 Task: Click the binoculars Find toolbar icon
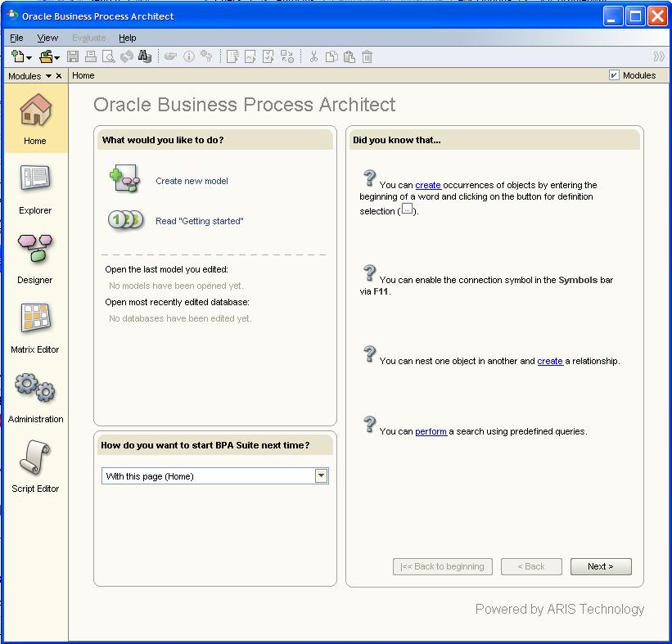click(x=145, y=56)
